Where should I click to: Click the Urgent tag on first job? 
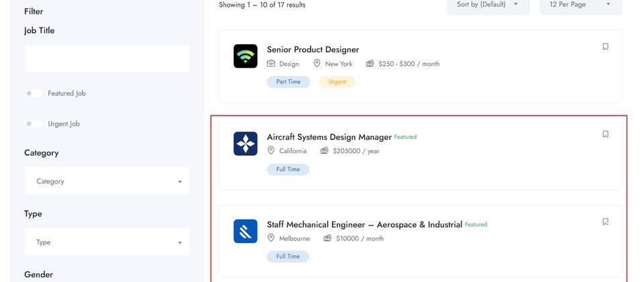(337, 82)
